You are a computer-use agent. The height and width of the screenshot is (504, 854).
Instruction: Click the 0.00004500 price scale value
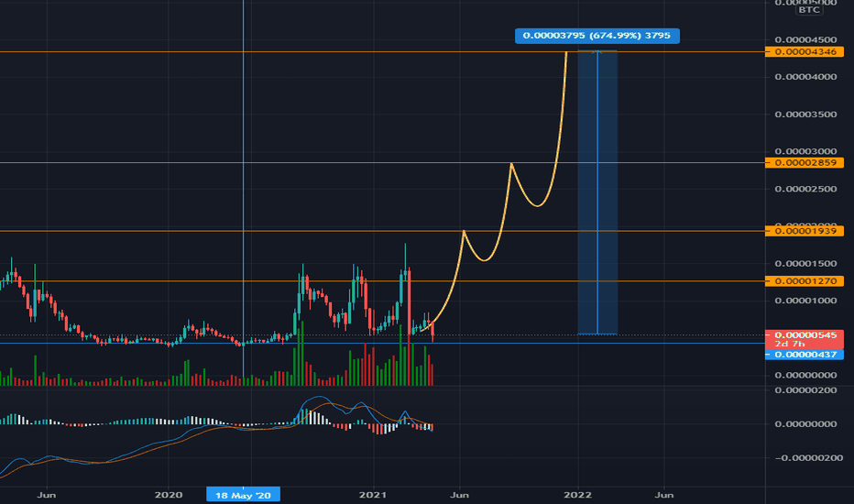coord(805,39)
